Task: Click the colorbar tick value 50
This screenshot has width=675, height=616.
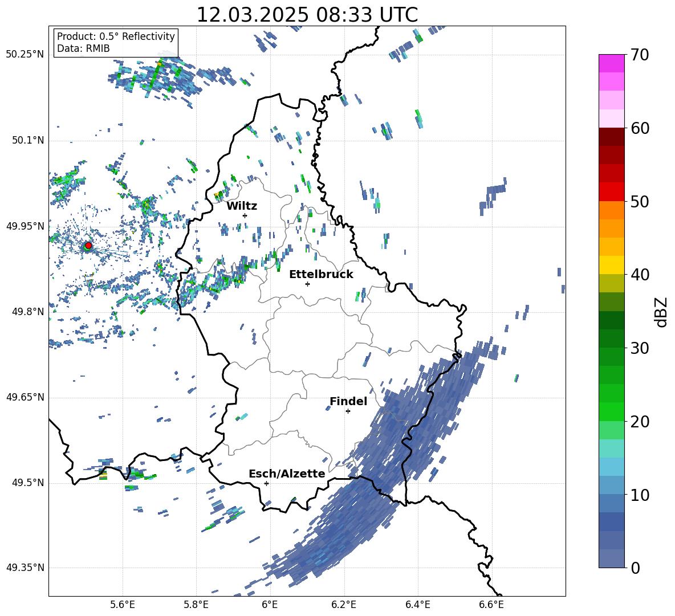Action: click(x=640, y=202)
